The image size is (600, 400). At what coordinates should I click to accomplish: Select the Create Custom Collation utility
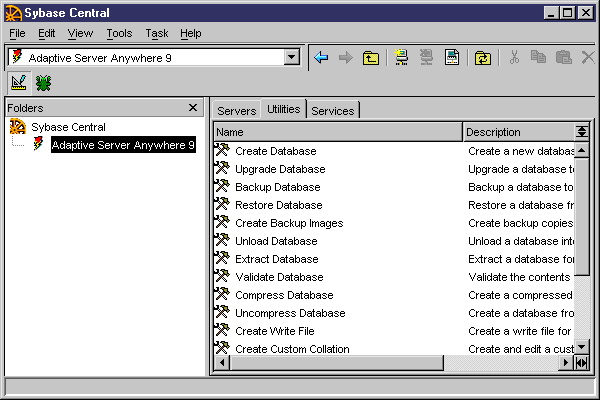pos(292,349)
